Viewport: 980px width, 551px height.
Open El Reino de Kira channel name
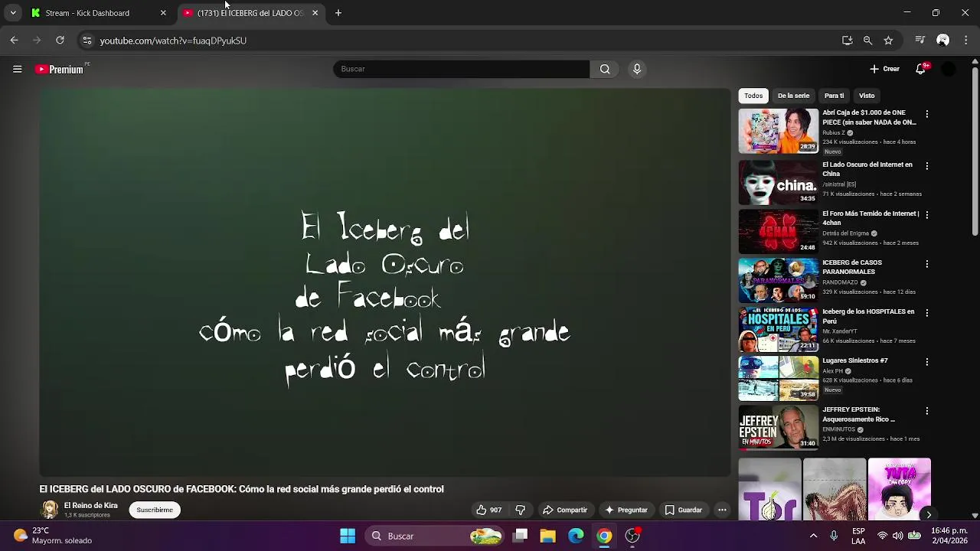pos(91,506)
